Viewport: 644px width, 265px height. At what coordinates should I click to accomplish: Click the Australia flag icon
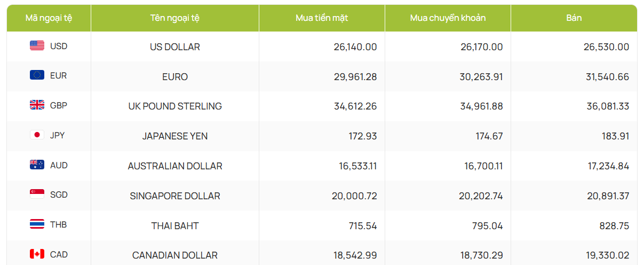point(37,165)
